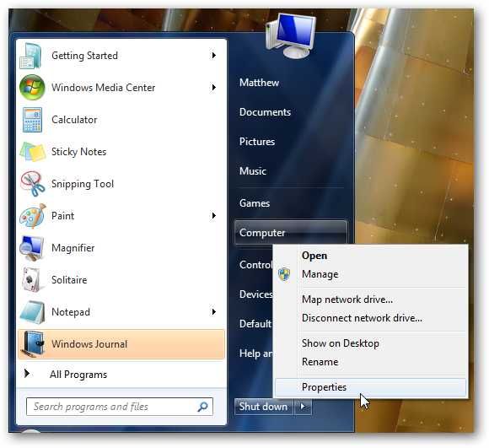Launch Windows Media Center icon
This screenshot has height=448, width=489.
(32, 88)
